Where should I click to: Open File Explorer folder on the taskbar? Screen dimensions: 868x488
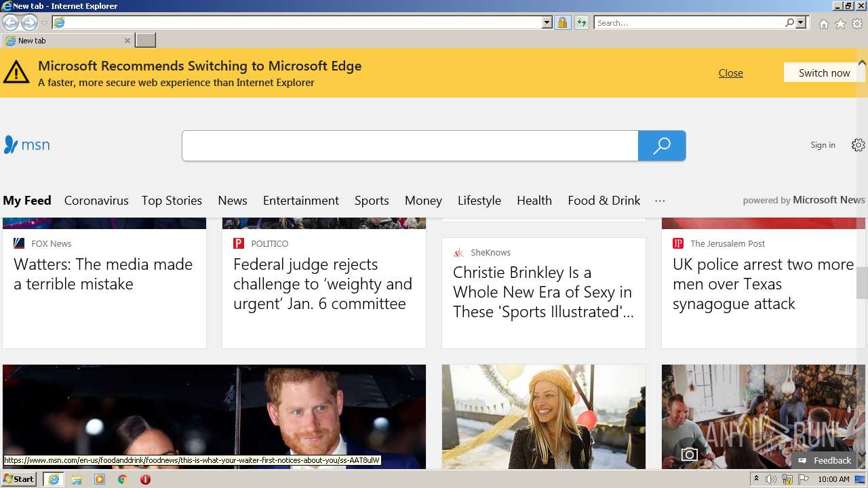pyautogui.click(x=77, y=479)
